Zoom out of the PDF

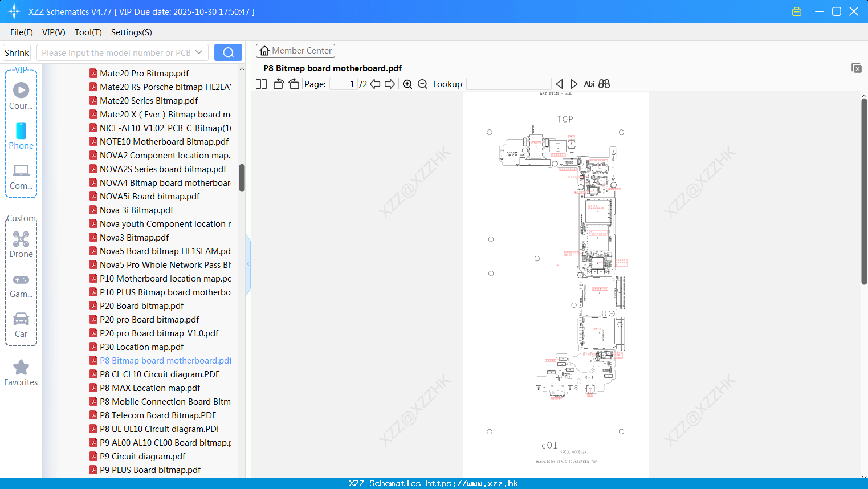(x=422, y=84)
